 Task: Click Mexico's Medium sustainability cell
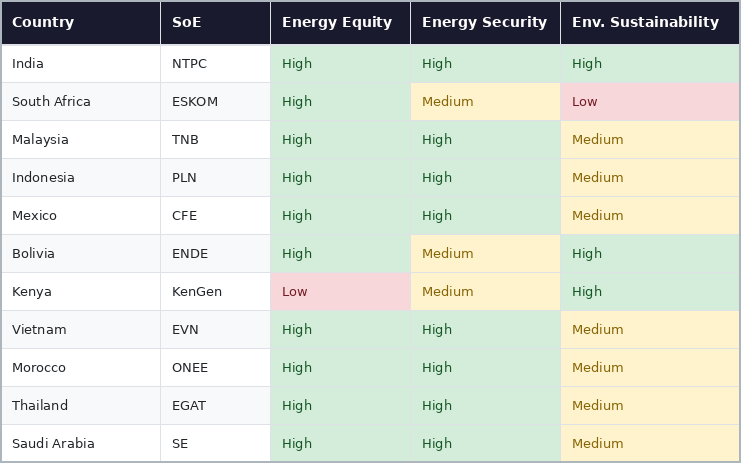pos(650,216)
